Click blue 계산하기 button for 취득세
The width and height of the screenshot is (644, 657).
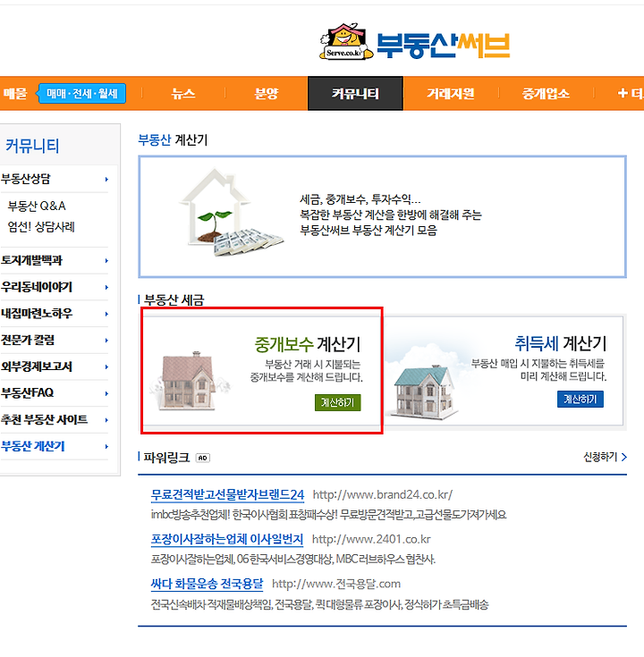580,399
